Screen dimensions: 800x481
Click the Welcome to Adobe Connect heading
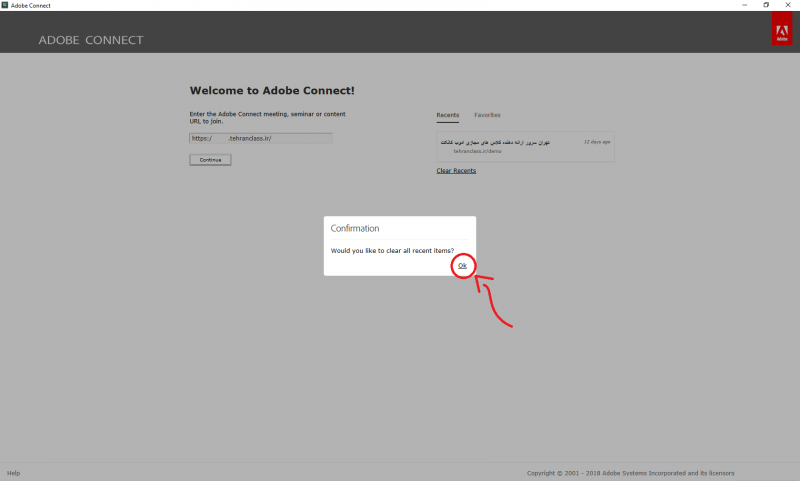tap(272, 91)
